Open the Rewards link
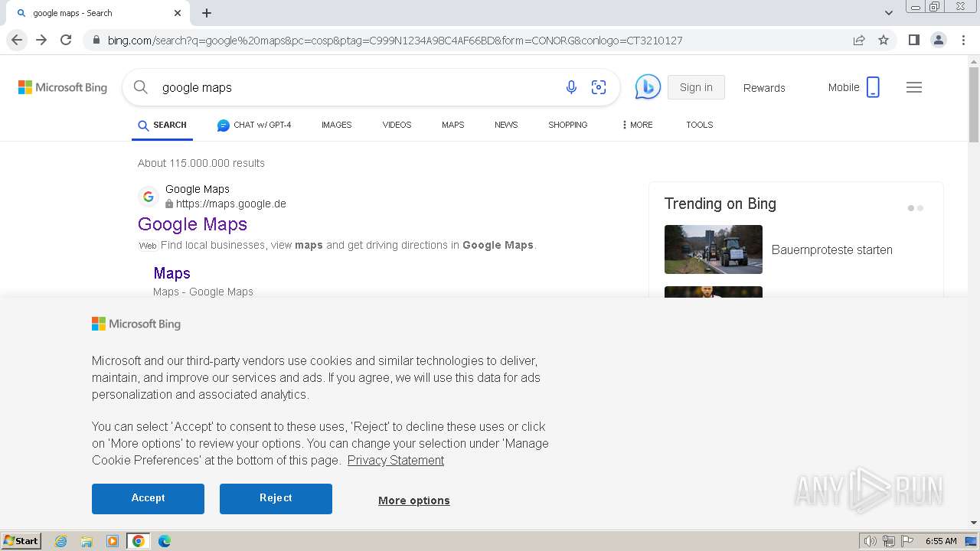This screenshot has height=551, width=980. click(x=764, y=88)
